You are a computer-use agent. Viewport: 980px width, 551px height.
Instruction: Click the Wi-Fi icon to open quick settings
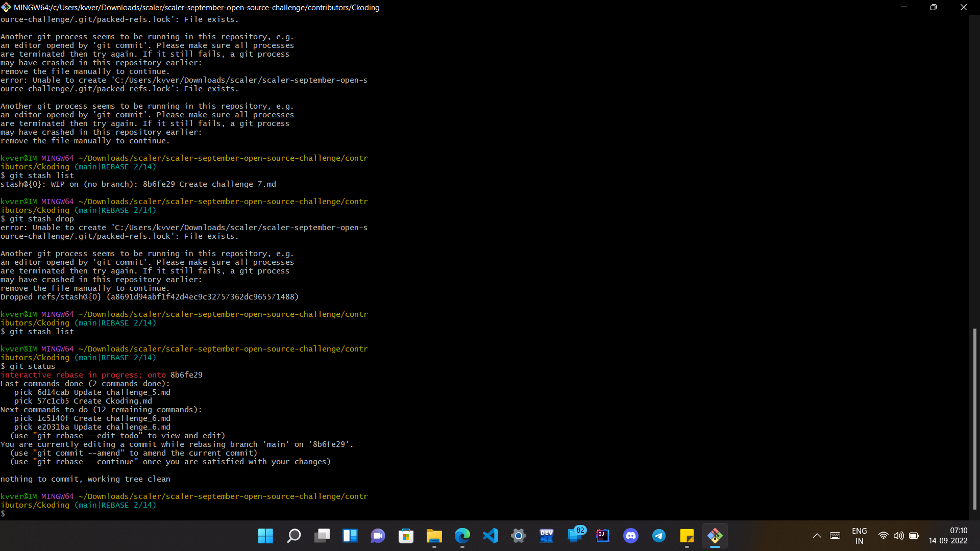pyautogui.click(x=884, y=536)
